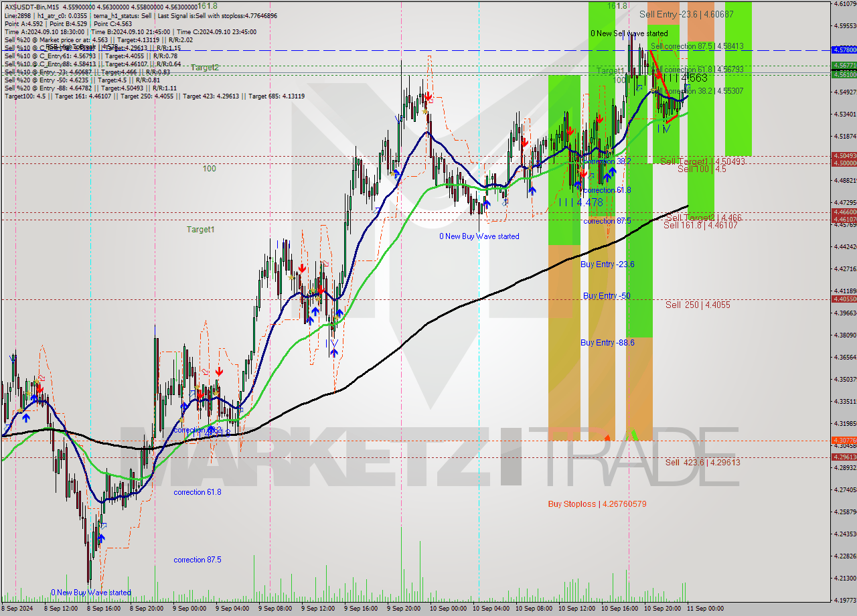Click the 'I I I 4.478' wave label
Screen dimensions: 857x616
(x=580, y=202)
